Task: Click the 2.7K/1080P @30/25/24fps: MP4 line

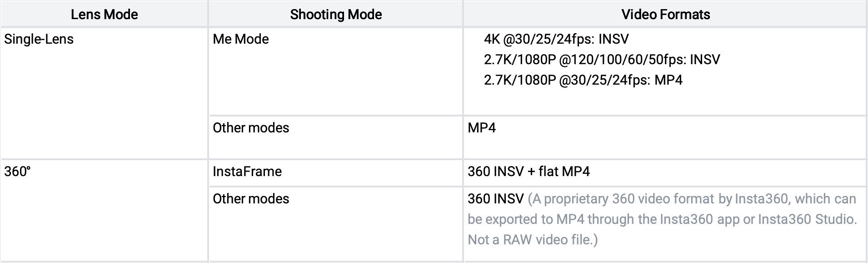Action: point(583,80)
